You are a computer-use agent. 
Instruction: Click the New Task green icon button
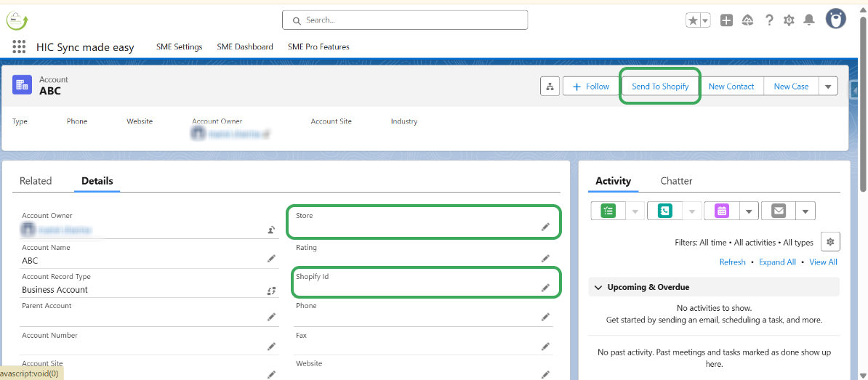tap(608, 211)
